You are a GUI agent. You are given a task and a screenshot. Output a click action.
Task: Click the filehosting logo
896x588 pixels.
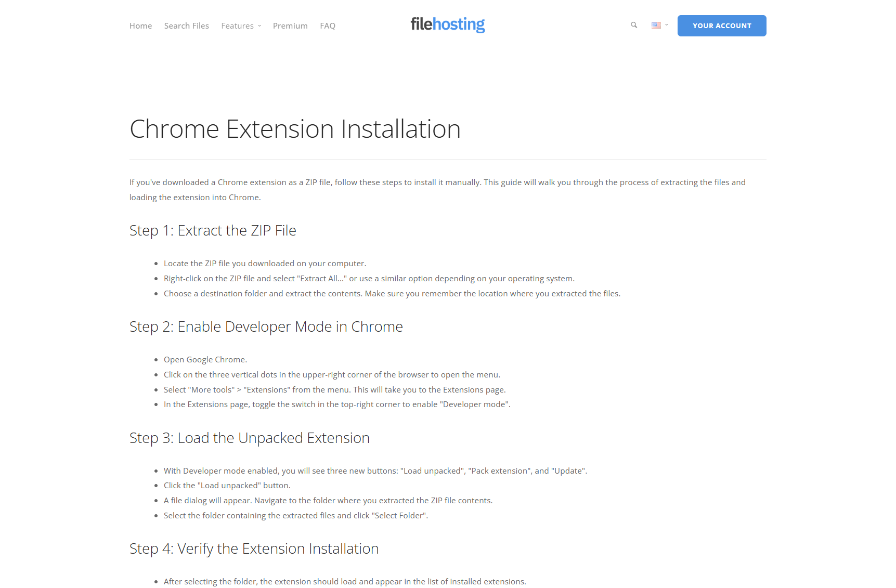(x=447, y=24)
